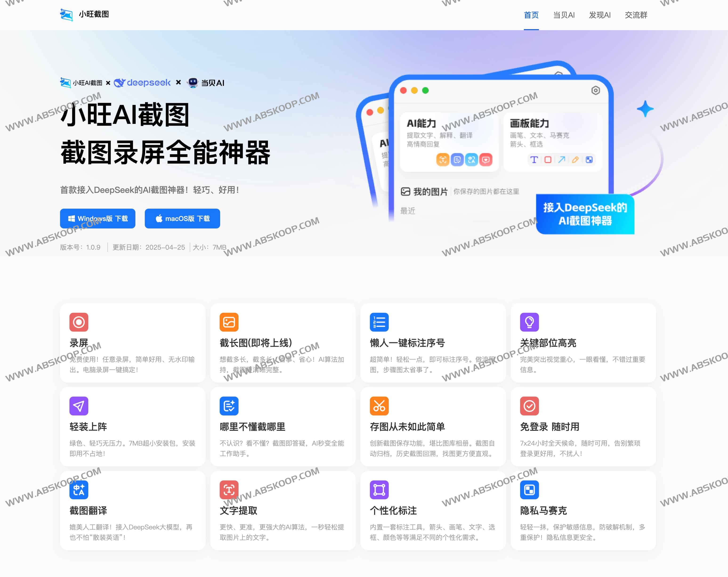Click the checkmark icon for 免登录 随时用
This screenshot has width=728, height=577.
530,406
